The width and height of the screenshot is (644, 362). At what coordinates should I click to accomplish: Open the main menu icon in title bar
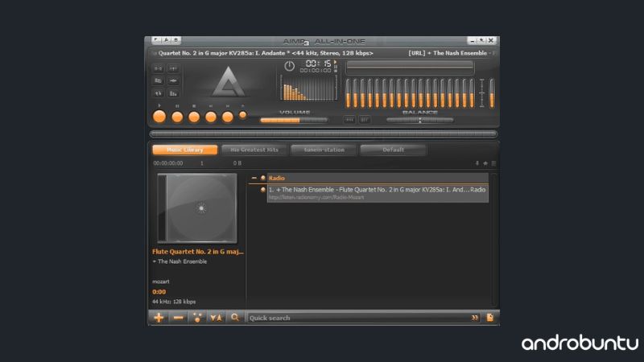tap(156, 39)
